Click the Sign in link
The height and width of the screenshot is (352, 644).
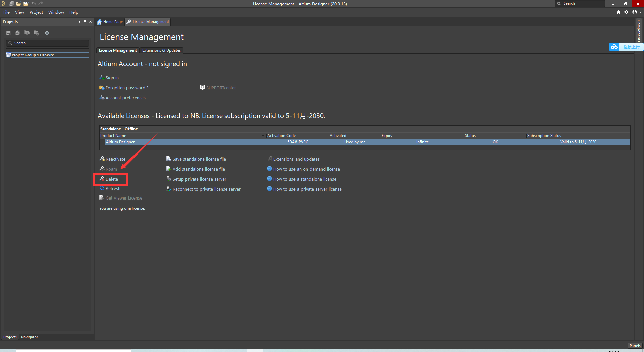(109, 78)
